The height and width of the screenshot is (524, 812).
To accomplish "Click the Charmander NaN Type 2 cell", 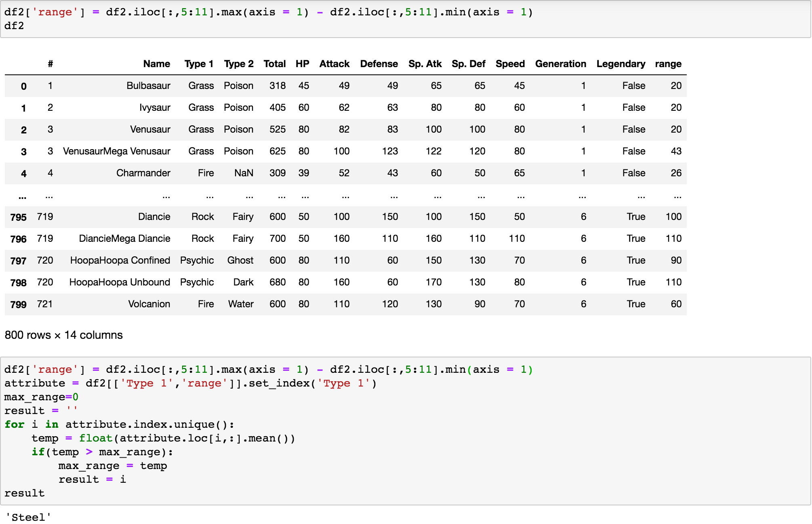I will 244,173.
